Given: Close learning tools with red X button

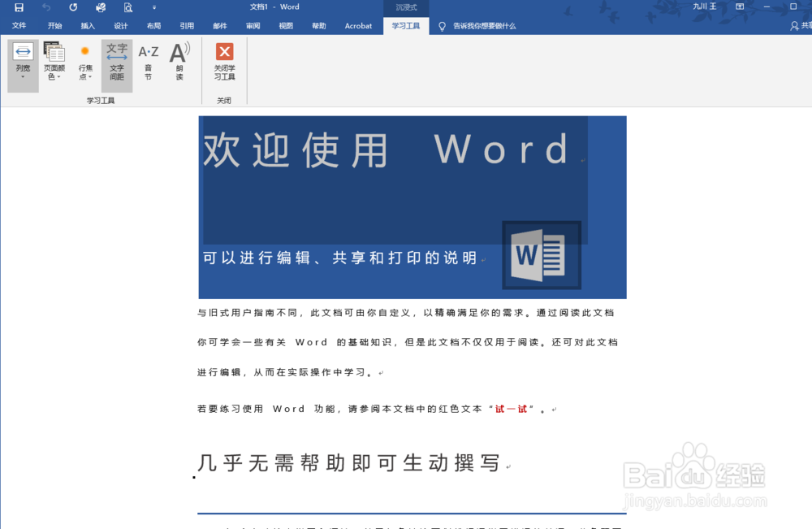Looking at the screenshot, I should click(x=224, y=63).
